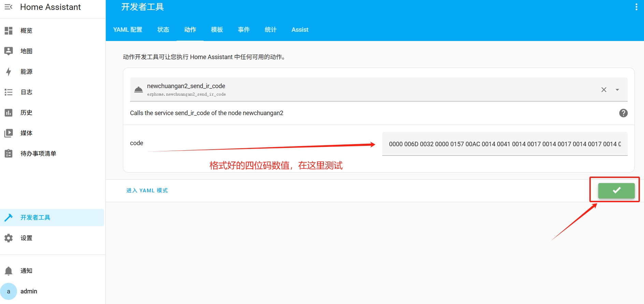
Task: Click the Media play icon
Action: 9,133
